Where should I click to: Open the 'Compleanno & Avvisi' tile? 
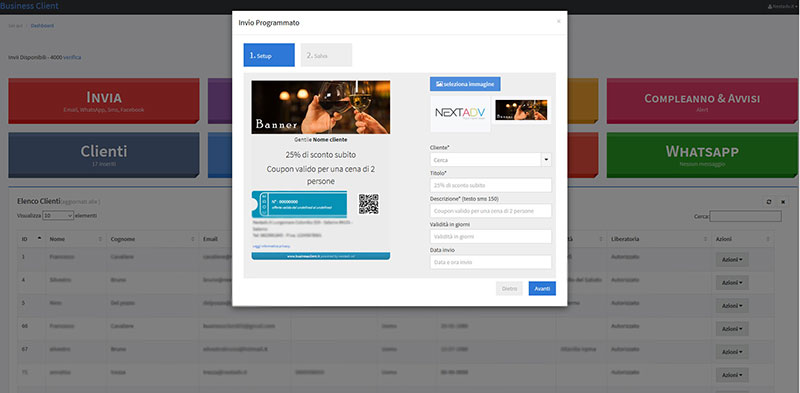(x=702, y=101)
